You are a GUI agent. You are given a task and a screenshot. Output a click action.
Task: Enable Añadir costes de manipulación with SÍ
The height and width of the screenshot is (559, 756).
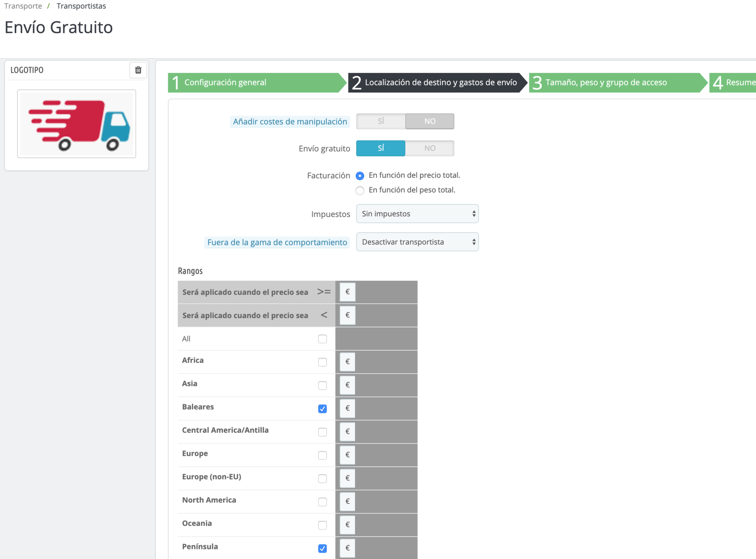(x=381, y=121)
